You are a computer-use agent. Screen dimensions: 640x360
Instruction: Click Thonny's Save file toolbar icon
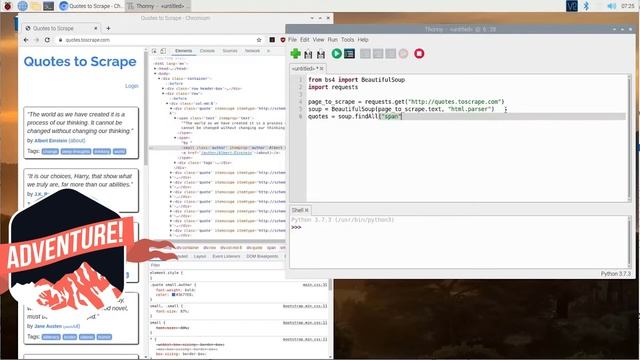pyautogui.click(x=321, y=54)
